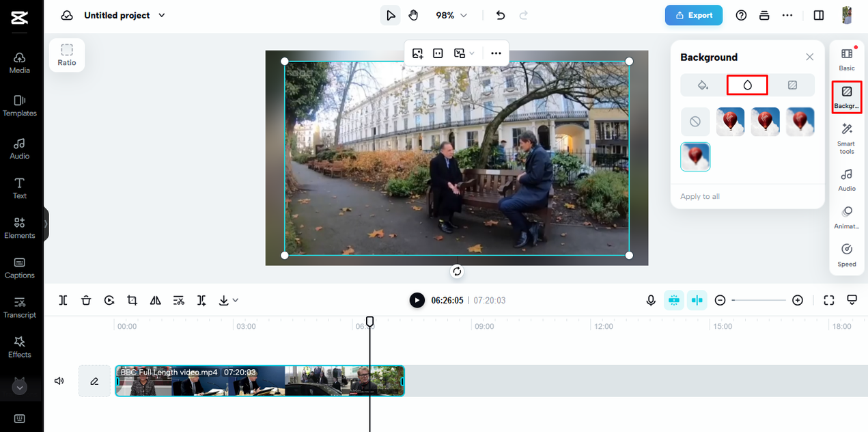This screenshot has width=868, height=432.
Task: Click the CapCut logo home icon
Action: [x=20, y=17]
